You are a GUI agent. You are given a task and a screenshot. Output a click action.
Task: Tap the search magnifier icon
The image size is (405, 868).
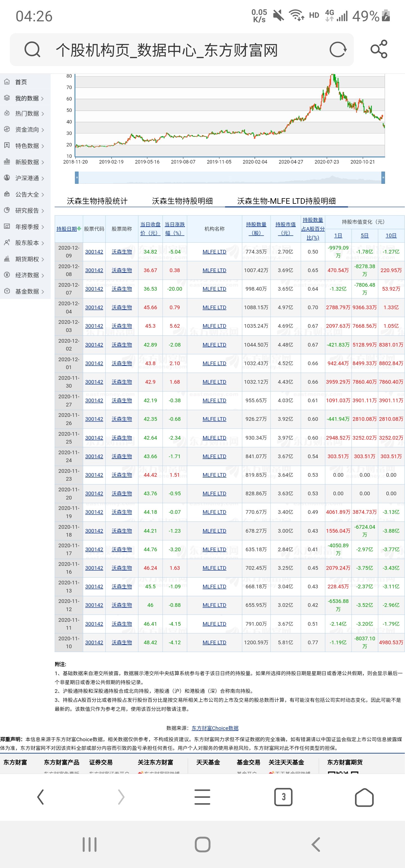pos(32,50)
